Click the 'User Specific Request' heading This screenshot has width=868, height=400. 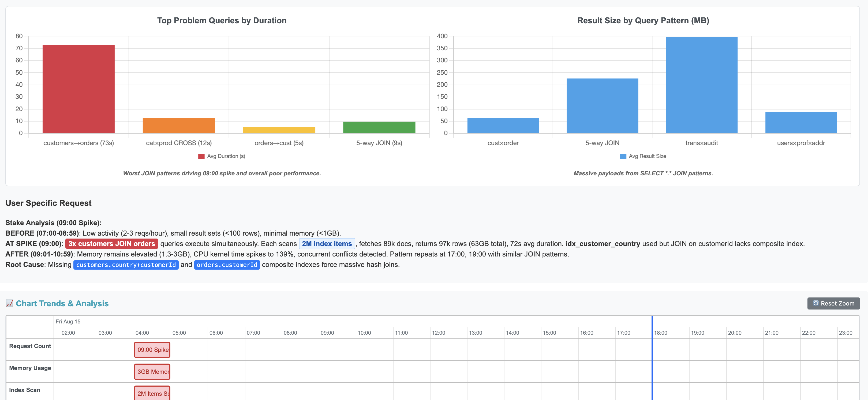pyautogui.click(x=48, y=203)
